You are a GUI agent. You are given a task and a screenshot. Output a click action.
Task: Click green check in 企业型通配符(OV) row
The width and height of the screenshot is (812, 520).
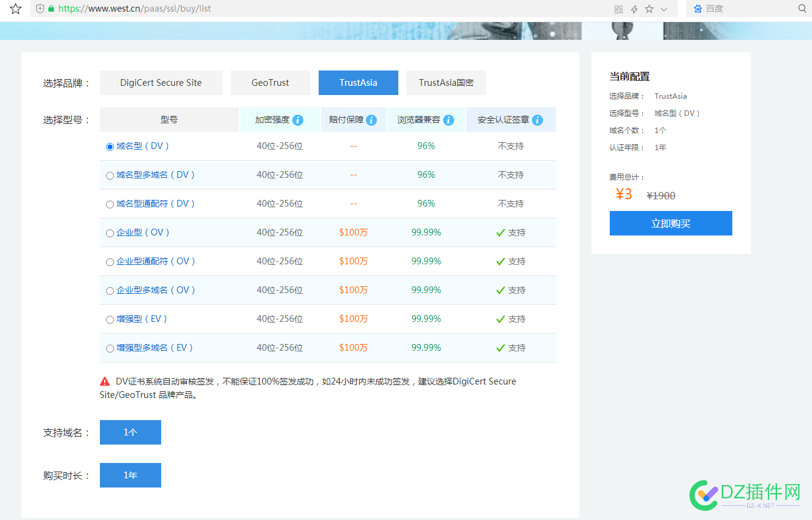501,261
